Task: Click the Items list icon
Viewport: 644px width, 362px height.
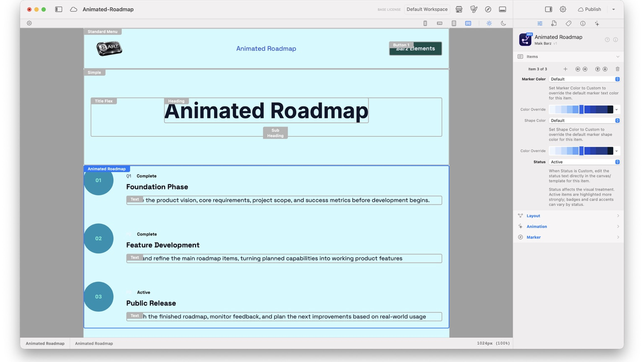Action: (520, 56)
